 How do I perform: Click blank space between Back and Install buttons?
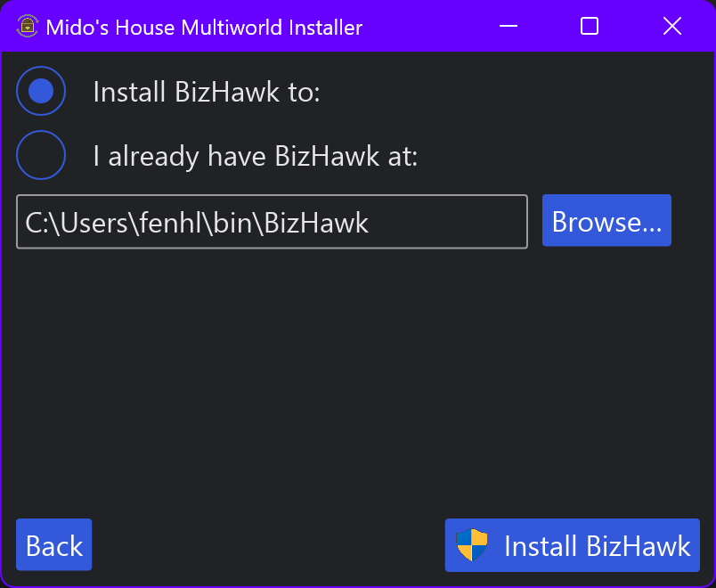pos(267,544)
